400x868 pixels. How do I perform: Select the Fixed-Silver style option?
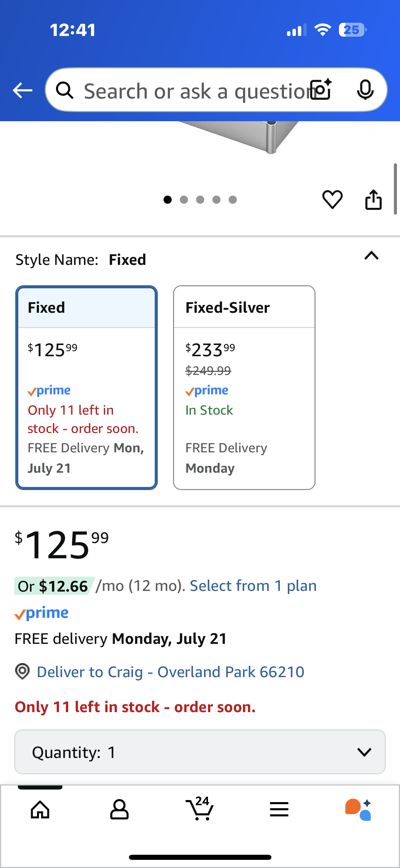coord(244,387)
